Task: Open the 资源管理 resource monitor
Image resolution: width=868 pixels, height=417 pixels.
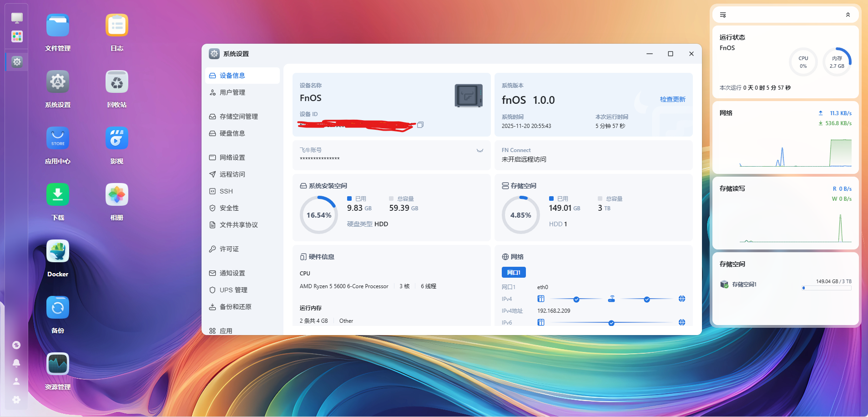Action: [57, 364]
